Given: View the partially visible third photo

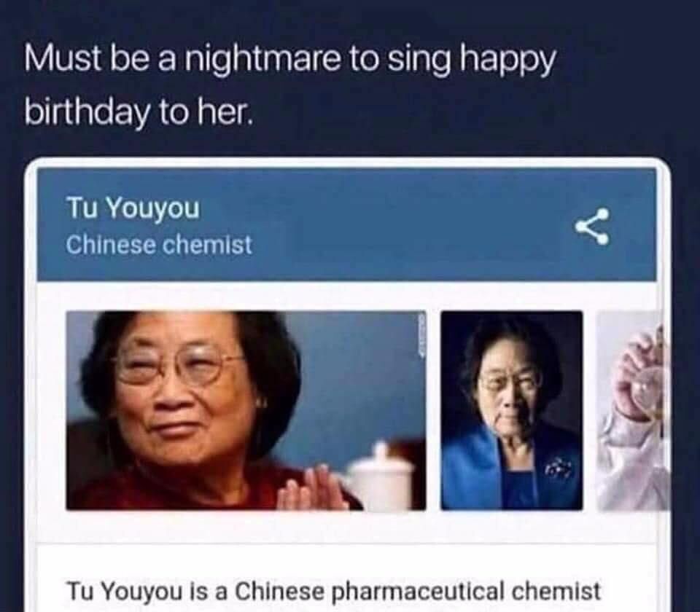Looking at the screenshot, I should point(633,410).
